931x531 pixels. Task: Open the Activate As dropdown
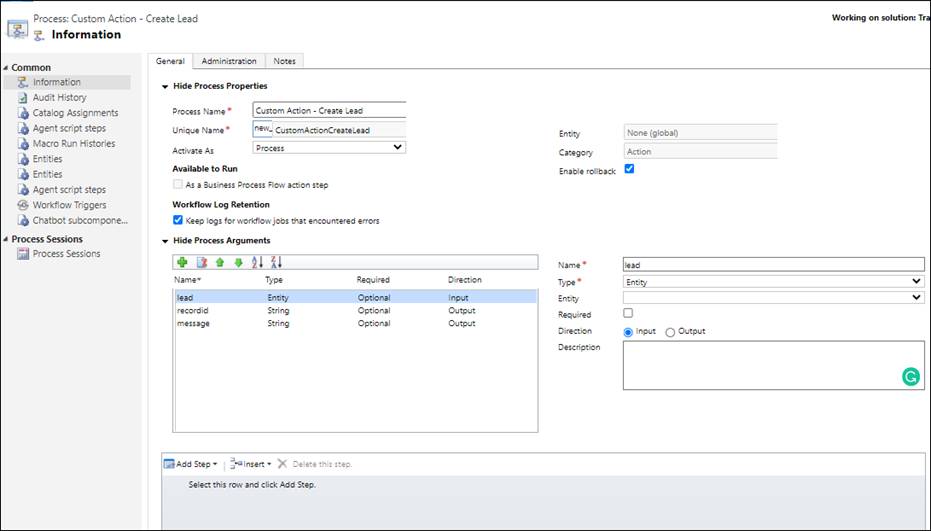click(329, 148)
